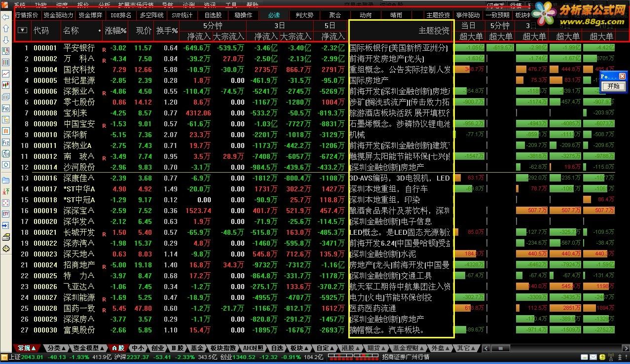
Task: Switch to the DDE排名 top tab
Action: pos(121,15)
